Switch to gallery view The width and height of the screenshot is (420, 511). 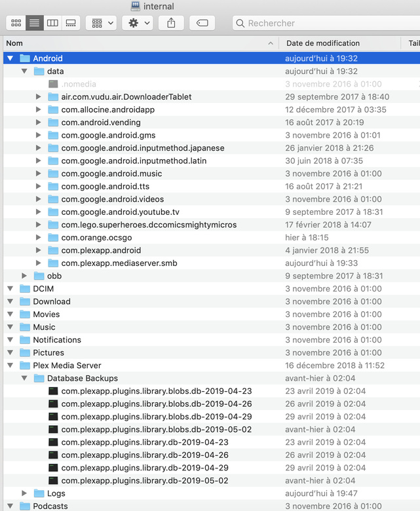(x=71, y=23)
